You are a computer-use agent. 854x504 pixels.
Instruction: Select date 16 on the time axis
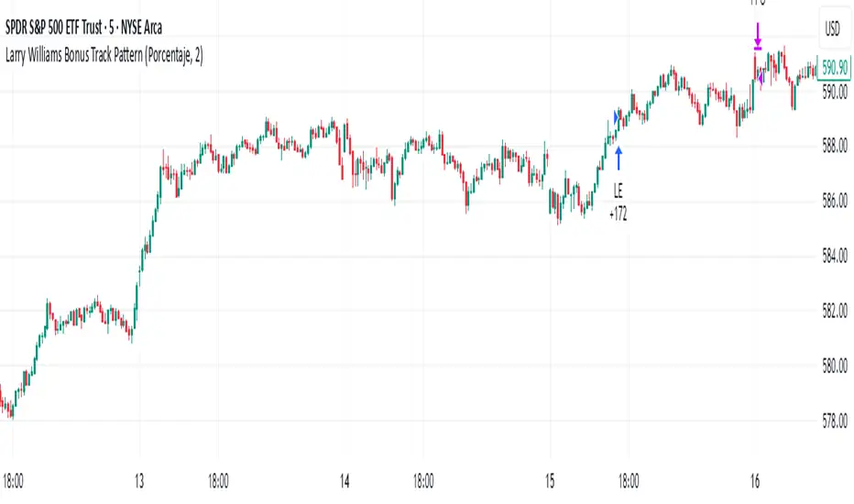tap(755, 477)
